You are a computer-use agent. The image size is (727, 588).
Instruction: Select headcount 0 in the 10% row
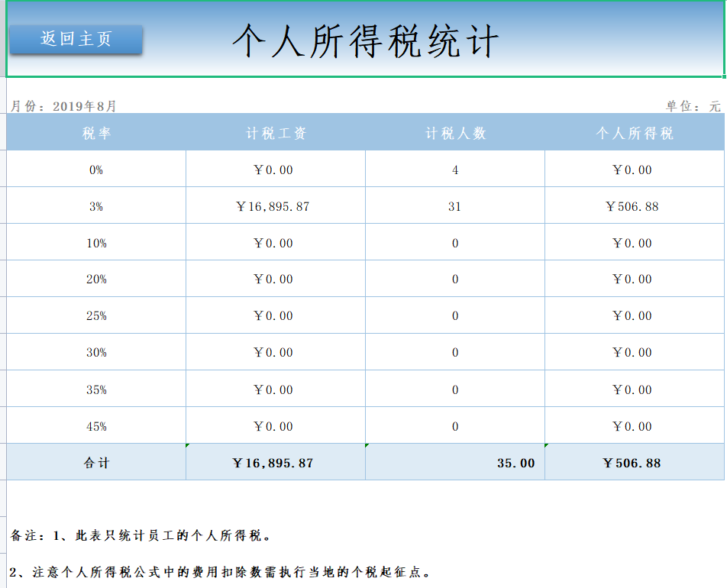click(455, 243)
